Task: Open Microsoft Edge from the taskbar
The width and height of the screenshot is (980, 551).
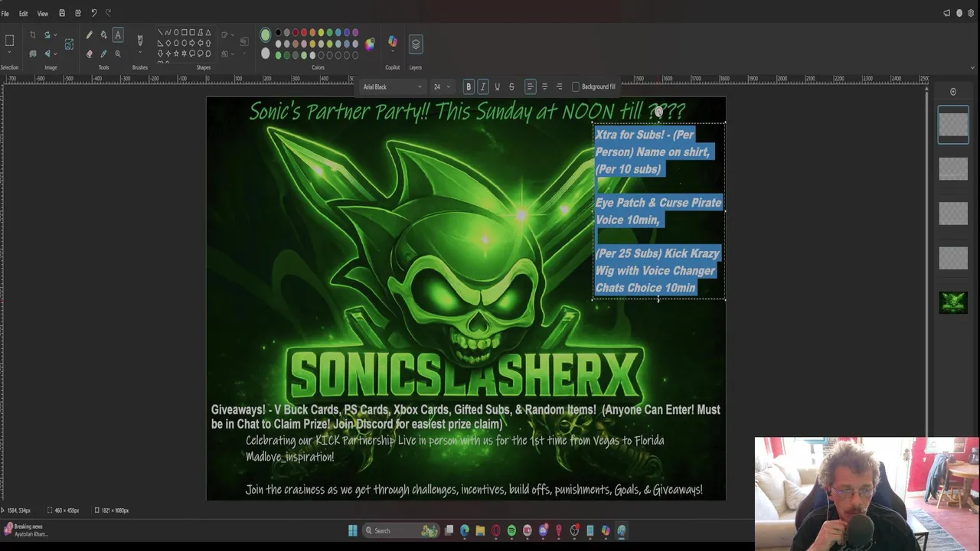Action: [x=465, y=530]
